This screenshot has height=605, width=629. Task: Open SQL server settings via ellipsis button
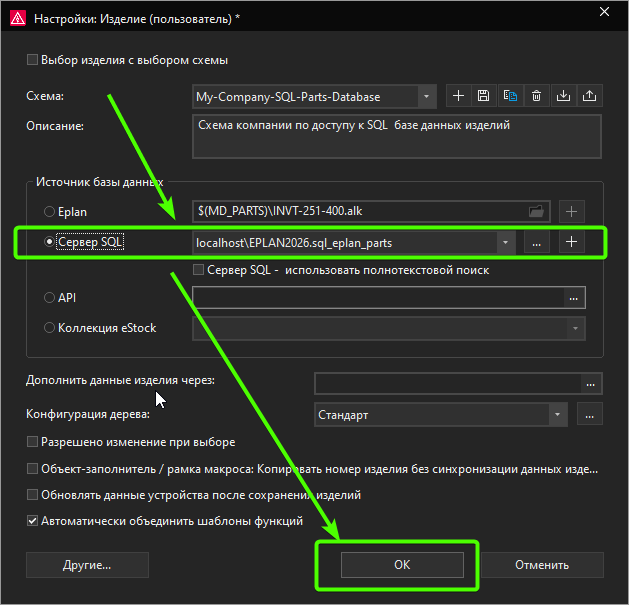point(537,243)
